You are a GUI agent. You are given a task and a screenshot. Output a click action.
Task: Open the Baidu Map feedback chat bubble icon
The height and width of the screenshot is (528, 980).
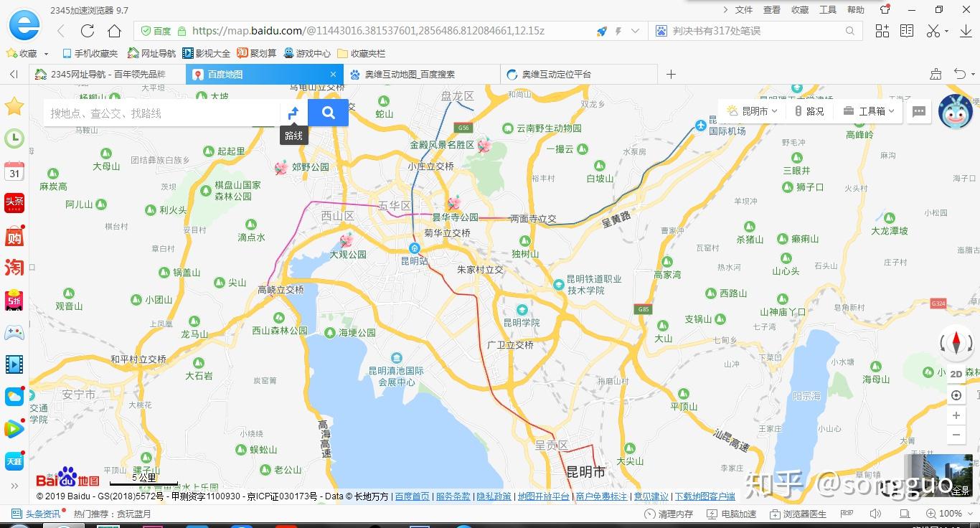click(x=919, y=111)
